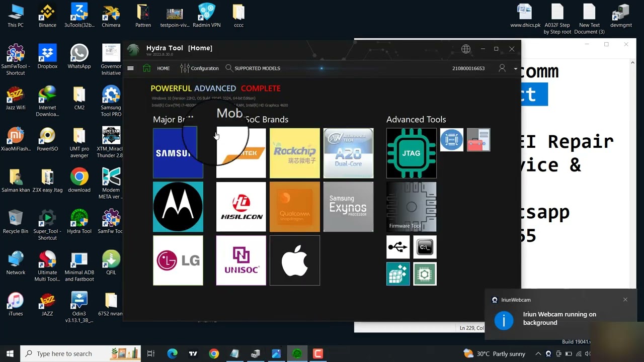The image size is (644, 362).
Task: Select the Z3X easy Jtag desktop icon
Action: pyautogui.click(x=47, y=180)
